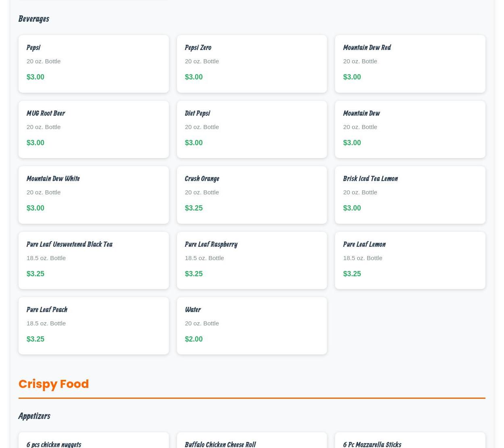Click the $3.00 price under Brisk Iced Tea Lemon
This screenshot has width=504, height=448.
(352, 208)
